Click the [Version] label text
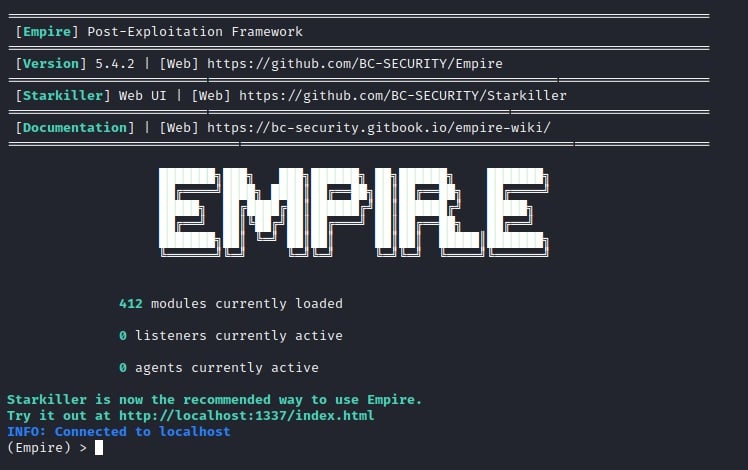This screenshot has width=748, height=470. (x=51, y=63)
